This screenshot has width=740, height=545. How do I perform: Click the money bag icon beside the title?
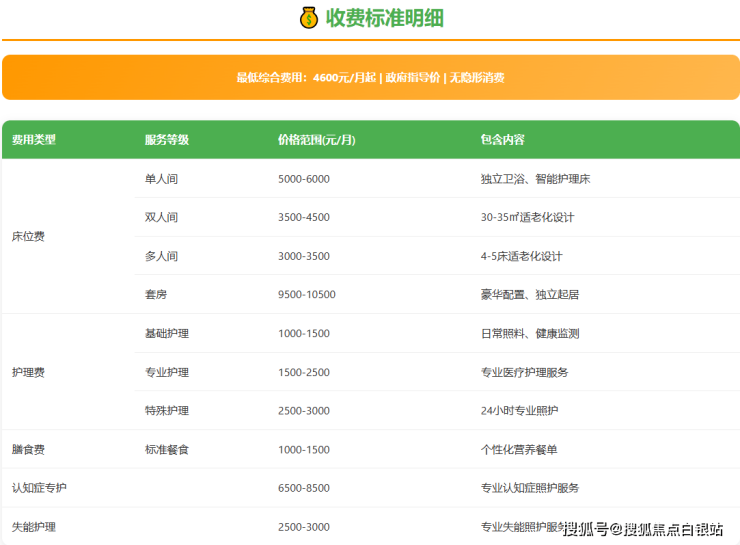click(x=309, y=18)
